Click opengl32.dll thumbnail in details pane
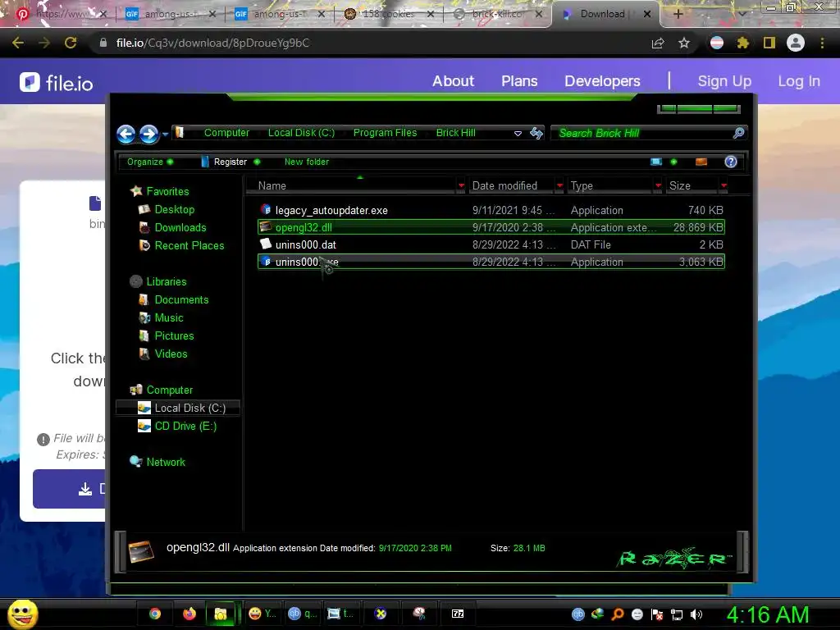Image resolution: width=840 pixels, height=630 pixels. pos(141,552)
